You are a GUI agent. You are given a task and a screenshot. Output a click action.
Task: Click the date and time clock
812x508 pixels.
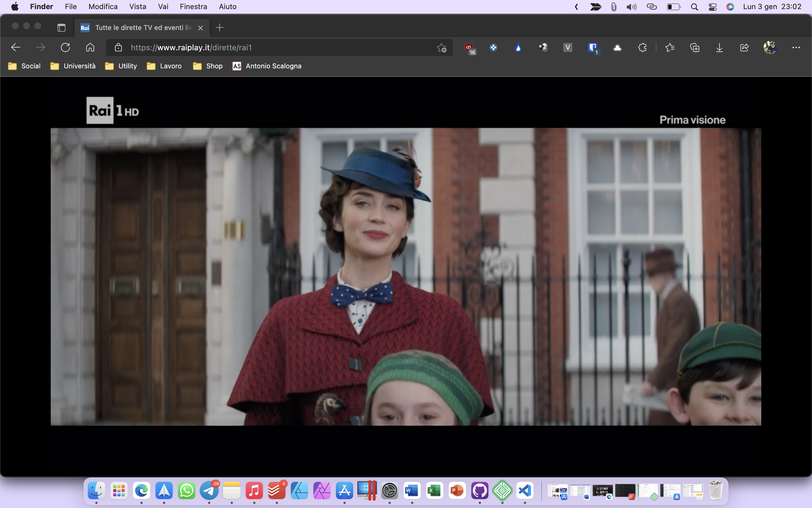click(772, 7)
